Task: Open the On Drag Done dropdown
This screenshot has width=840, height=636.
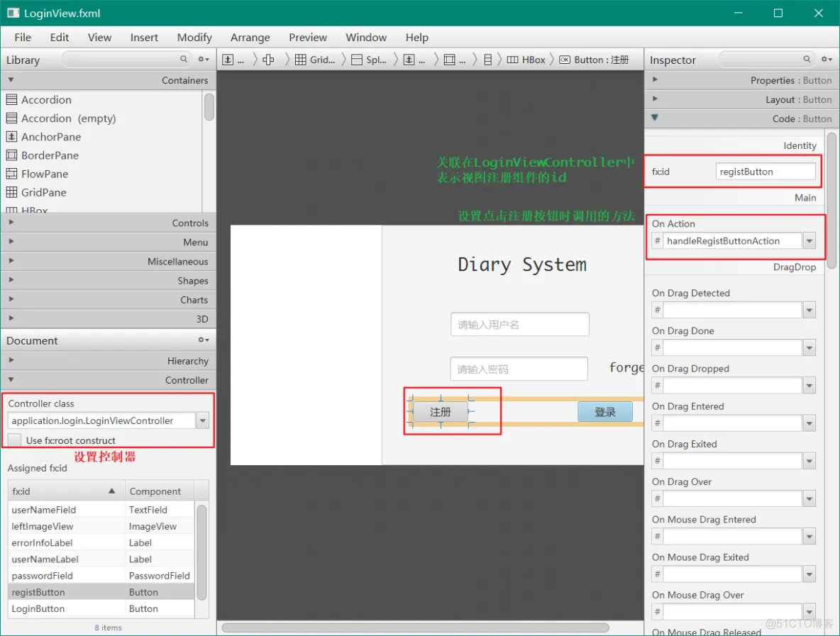Action: [x=809, y=348]
